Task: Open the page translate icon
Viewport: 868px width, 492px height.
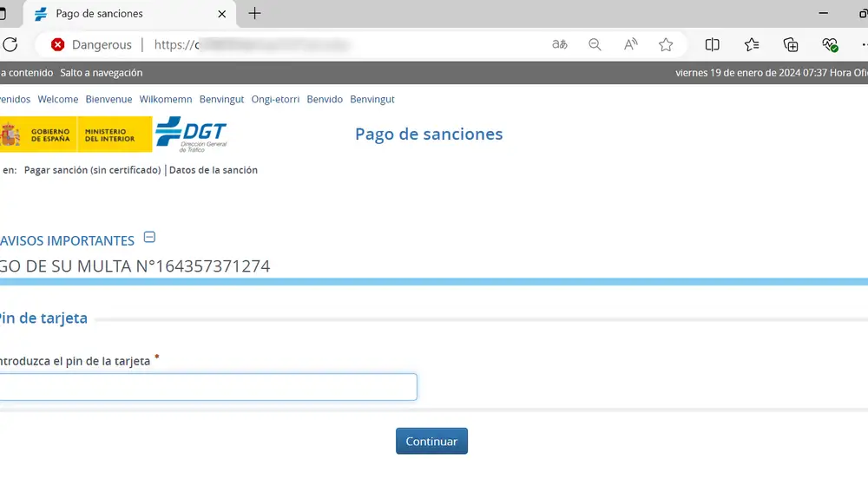Action: pyautogui.click(x=560, y=44)
